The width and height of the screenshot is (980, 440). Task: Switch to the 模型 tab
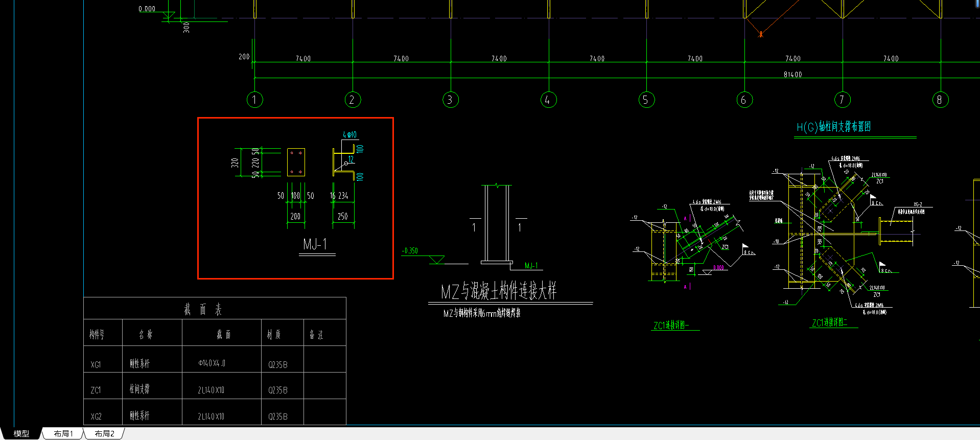21,433
